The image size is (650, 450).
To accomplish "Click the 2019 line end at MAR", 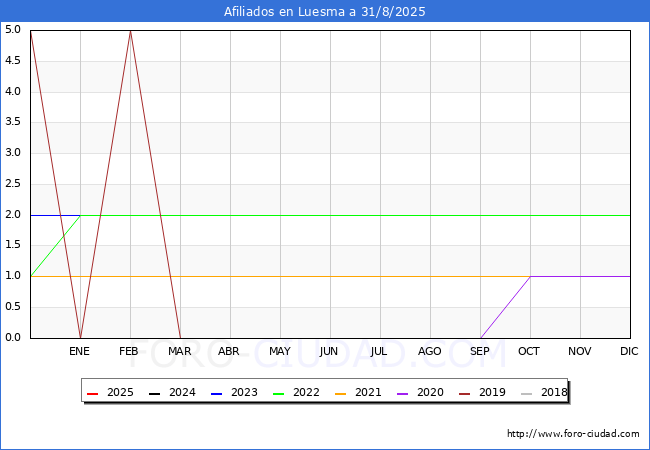I will pos(180,338).
